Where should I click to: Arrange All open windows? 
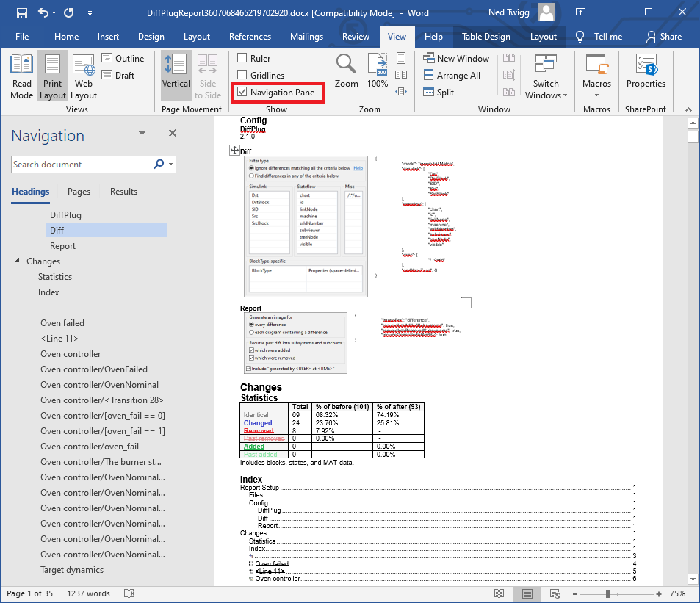[x=452, y=76]
